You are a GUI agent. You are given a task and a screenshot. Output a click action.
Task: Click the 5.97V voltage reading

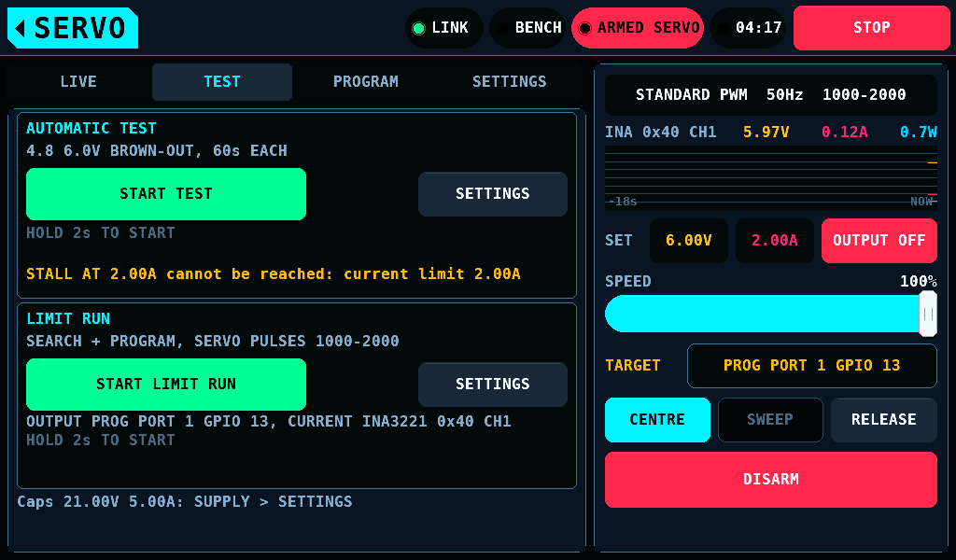click(766, 133)
